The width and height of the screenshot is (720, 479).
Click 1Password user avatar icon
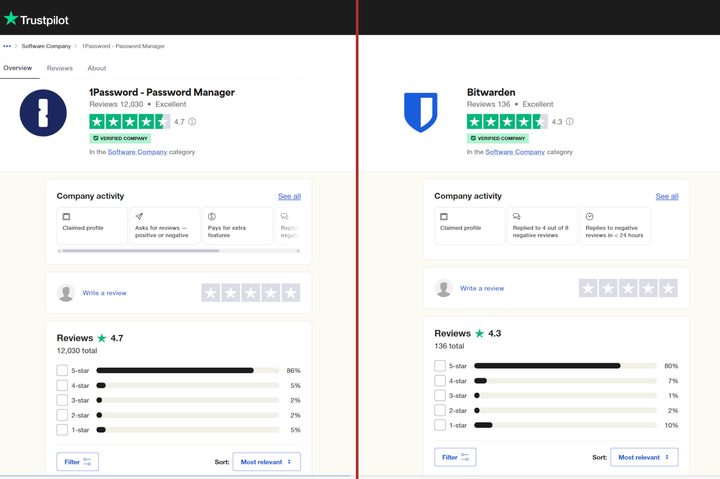[66, 293]
